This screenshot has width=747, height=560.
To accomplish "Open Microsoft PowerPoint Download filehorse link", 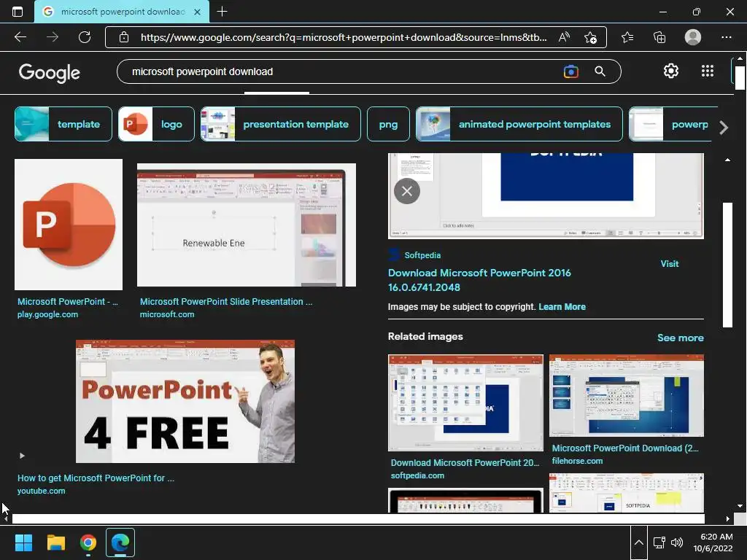I will 625,448.
